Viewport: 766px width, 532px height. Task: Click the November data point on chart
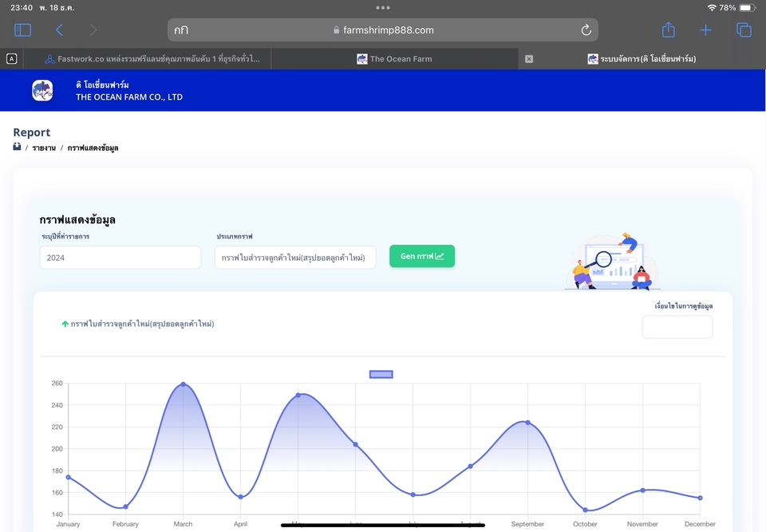click(x=642, y=491)
